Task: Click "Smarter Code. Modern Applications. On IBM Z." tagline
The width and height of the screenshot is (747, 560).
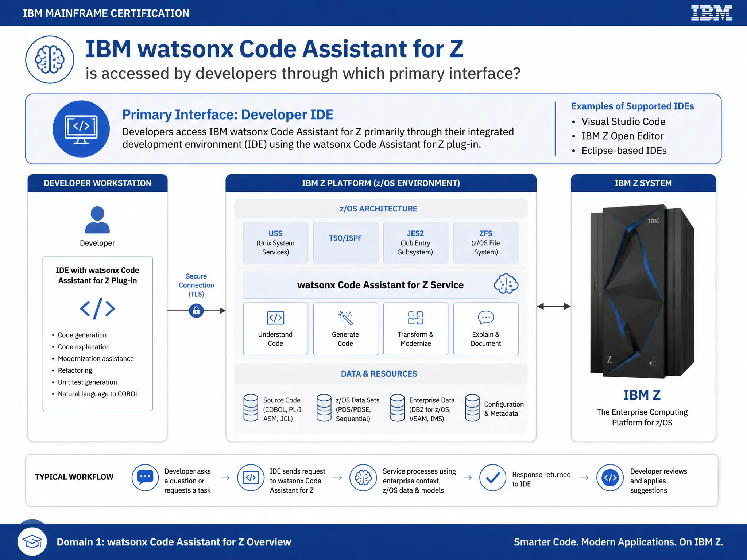Action: pos(619,542)
